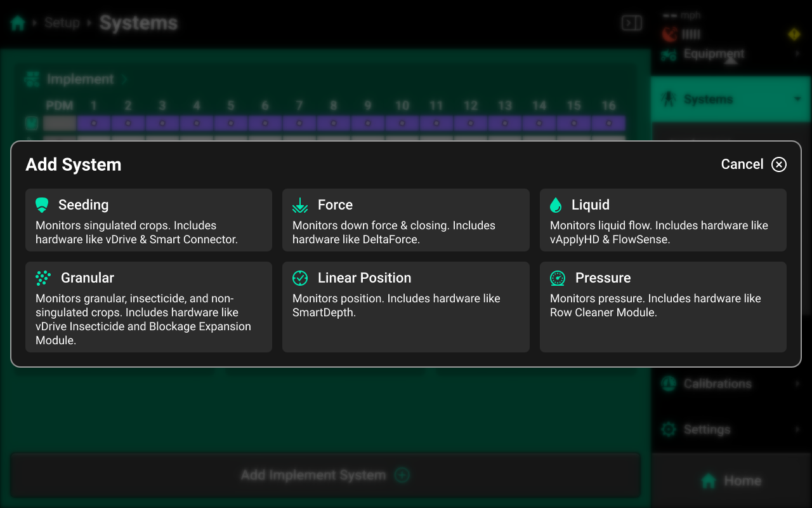Click the Linear Position checkmark icon
The image size is (812, 508).
pyautogui.click(x=300, y=278)
